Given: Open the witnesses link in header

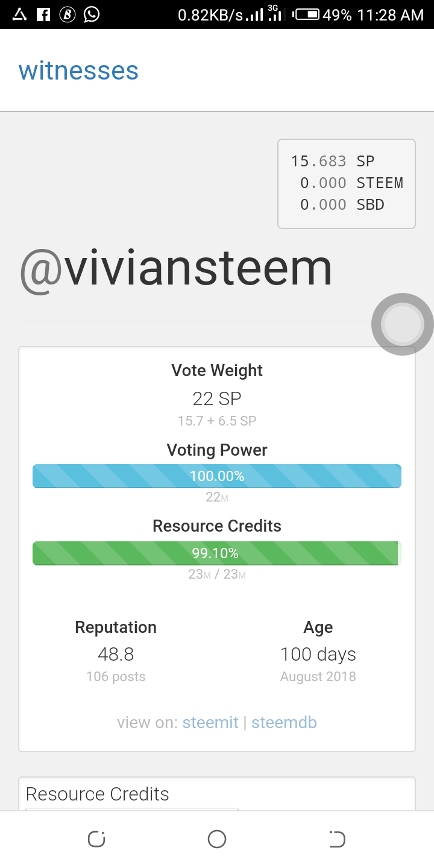Looking at the screenshot, I should coord(78,71).
